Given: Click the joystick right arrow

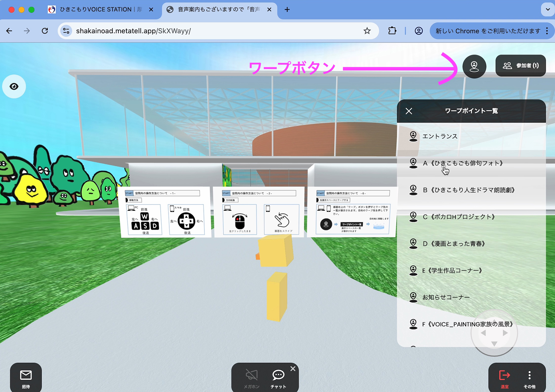Looking at the screenshot, I should point(505,333).
